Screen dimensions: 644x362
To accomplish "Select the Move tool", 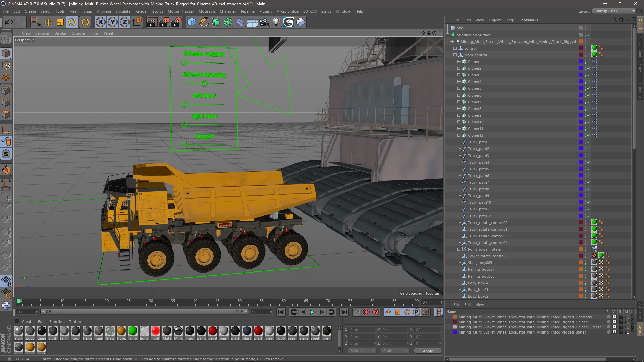I will pos(48,22).
